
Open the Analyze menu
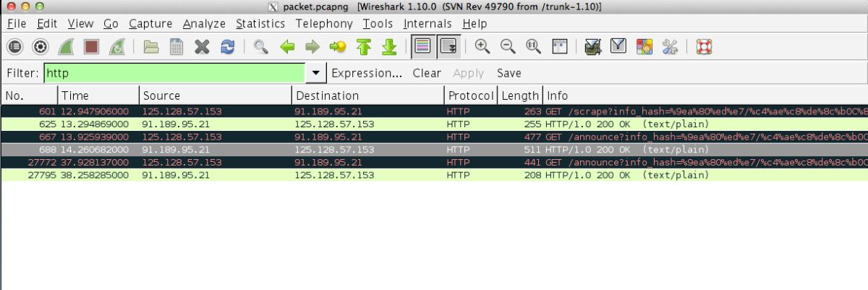click(204, 24)
